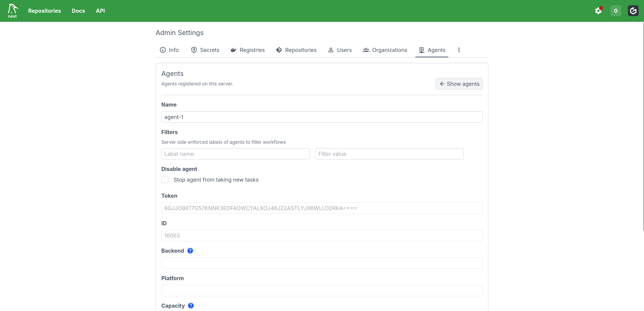Focus the agent Name field

pos(322,117)
